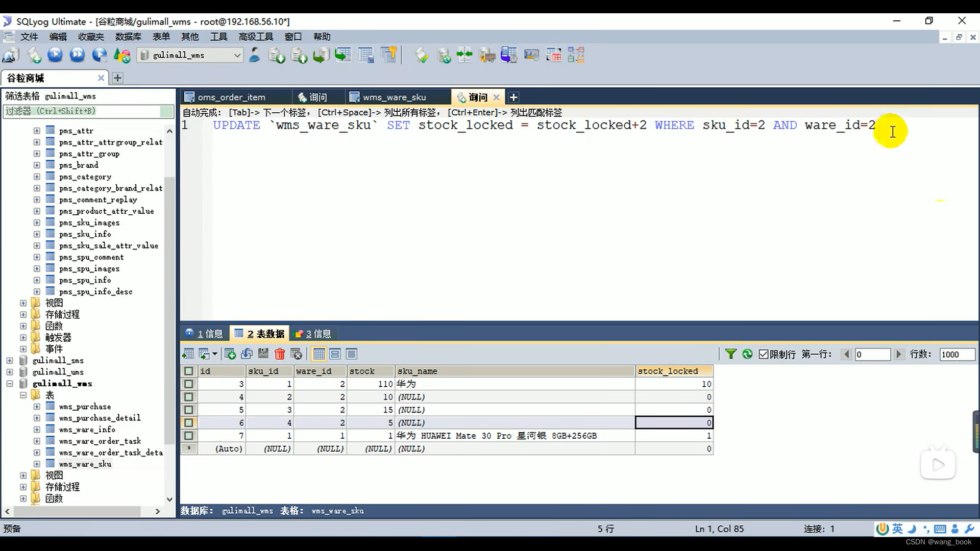
Task: Switch to the wms_ware_sku tab
Action: (x=394, y=97)
